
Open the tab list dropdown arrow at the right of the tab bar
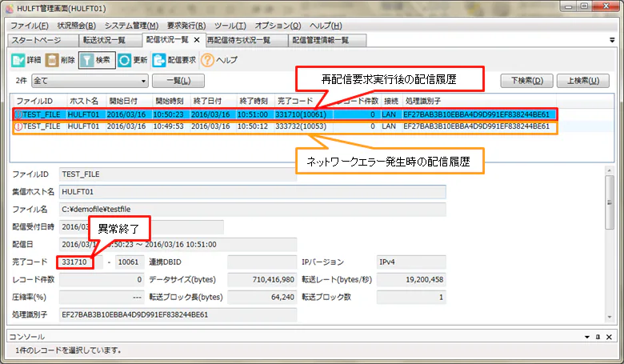[612, 40]
